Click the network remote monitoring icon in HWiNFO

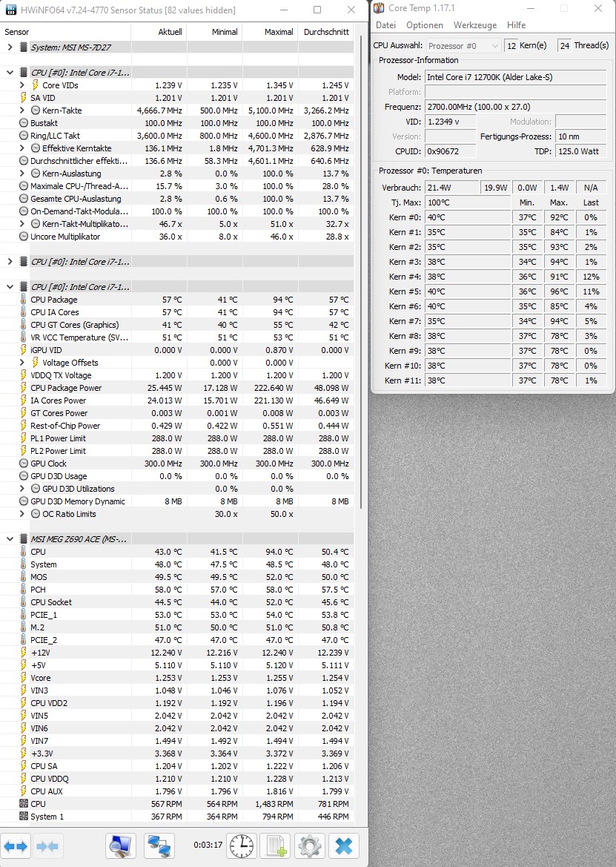click(x=159, y=846)
